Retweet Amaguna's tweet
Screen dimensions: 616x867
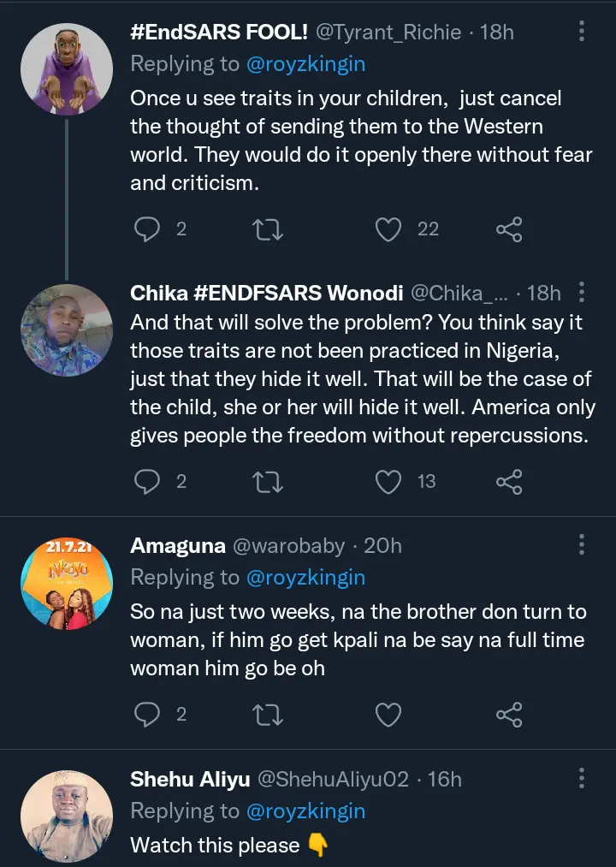click(269, 714)
